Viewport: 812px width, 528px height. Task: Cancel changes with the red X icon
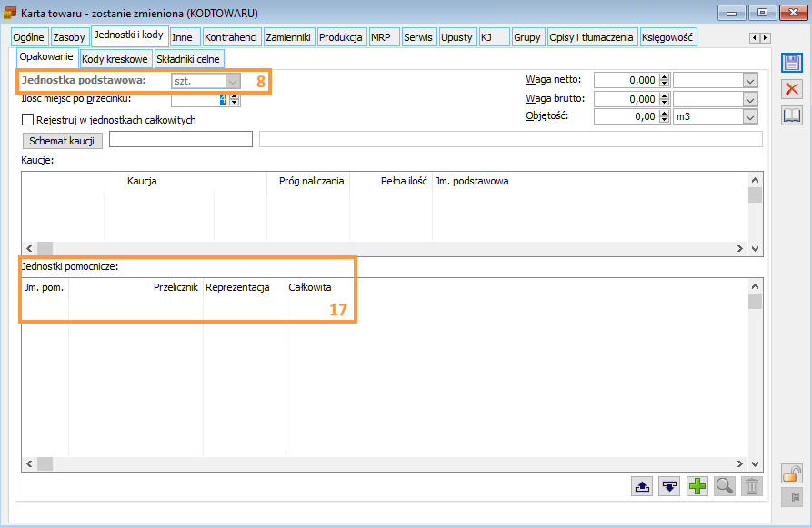click(x=792, y=89)
